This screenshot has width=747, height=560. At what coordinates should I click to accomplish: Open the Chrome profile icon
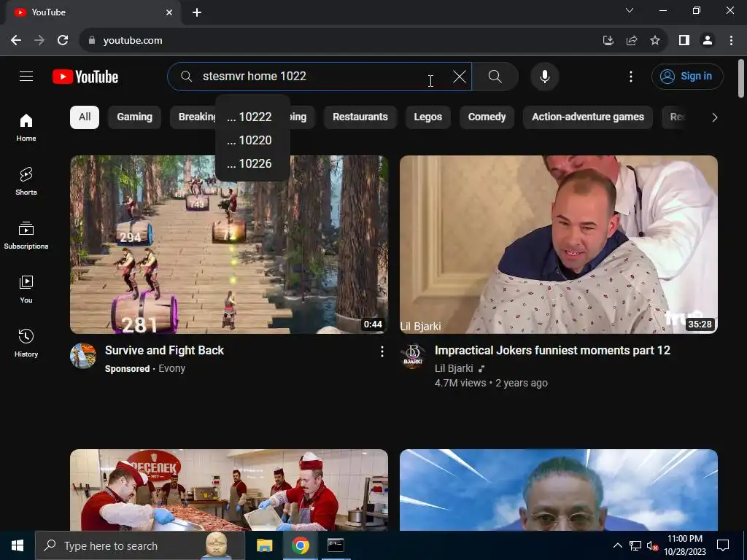[x=708, y=41]
